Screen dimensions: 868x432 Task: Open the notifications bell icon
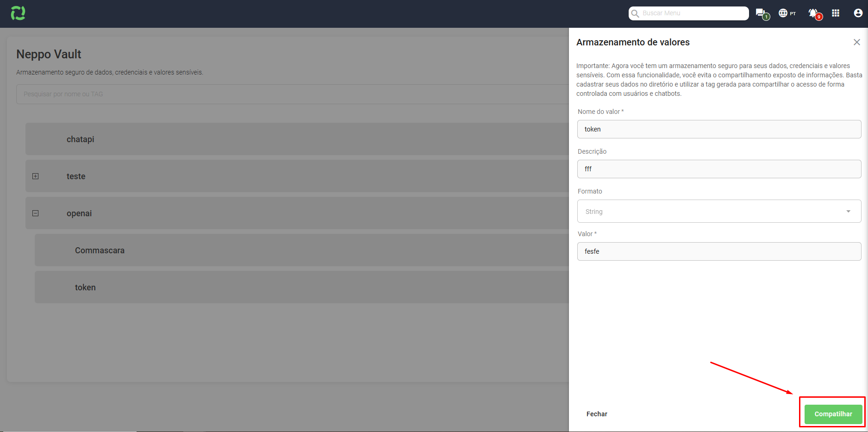pyautogui.click(x=814, y=13)
